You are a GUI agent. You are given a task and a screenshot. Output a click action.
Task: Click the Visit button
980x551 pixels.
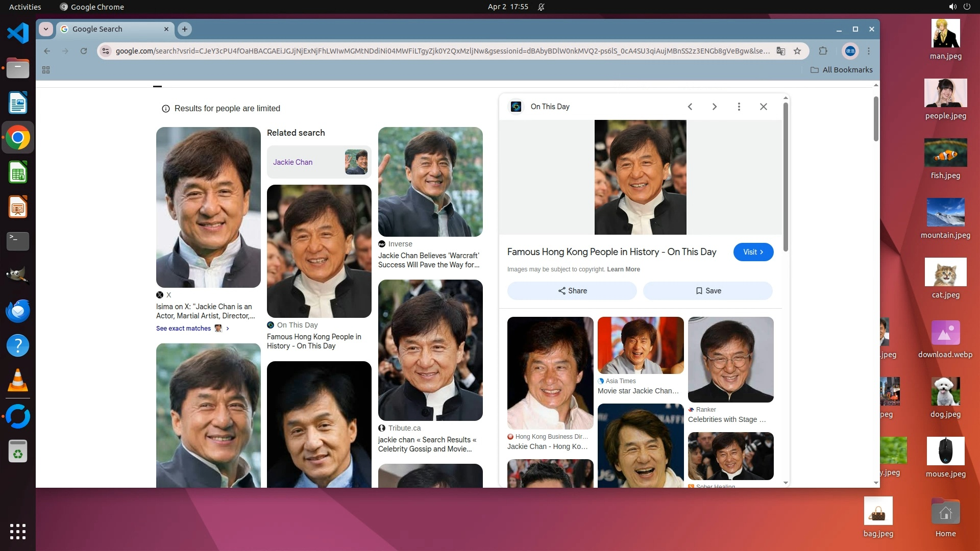point(753,252)
